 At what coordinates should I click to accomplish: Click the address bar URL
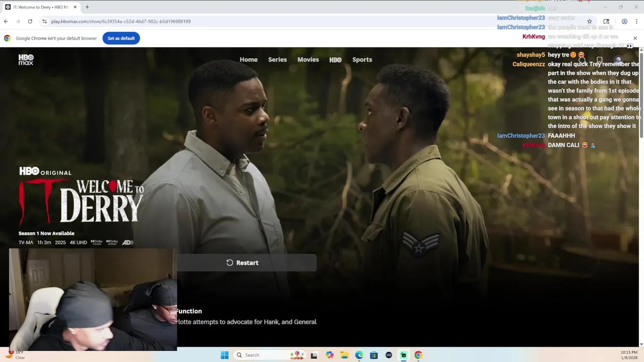tap(121, 22)
